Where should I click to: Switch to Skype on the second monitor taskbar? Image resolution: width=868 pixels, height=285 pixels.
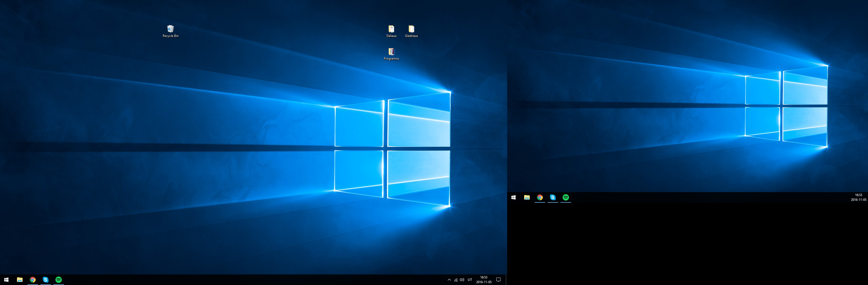point(553,197)
